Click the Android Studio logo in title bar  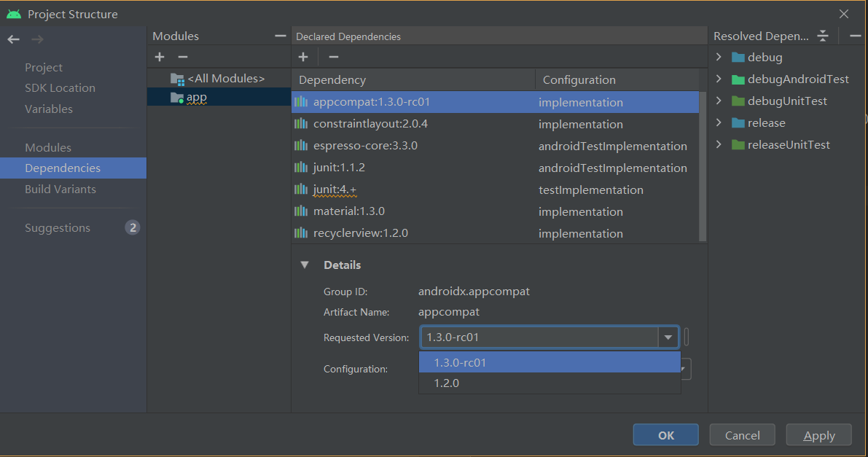pos(14,15)
